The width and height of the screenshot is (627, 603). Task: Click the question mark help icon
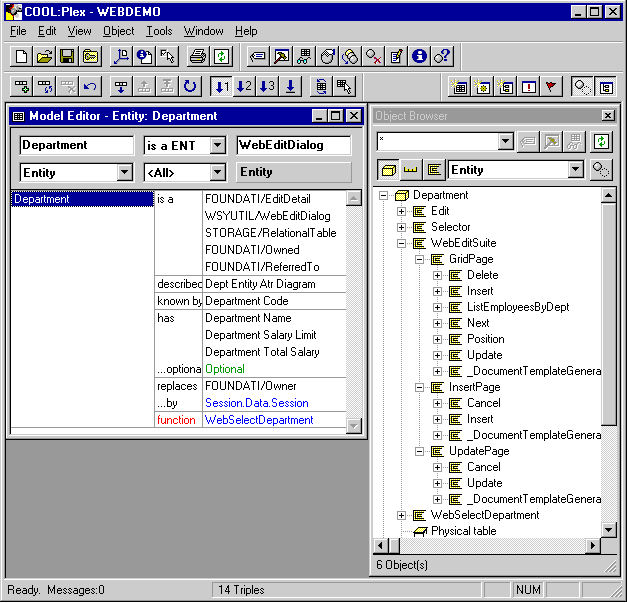tap(443, 56)
